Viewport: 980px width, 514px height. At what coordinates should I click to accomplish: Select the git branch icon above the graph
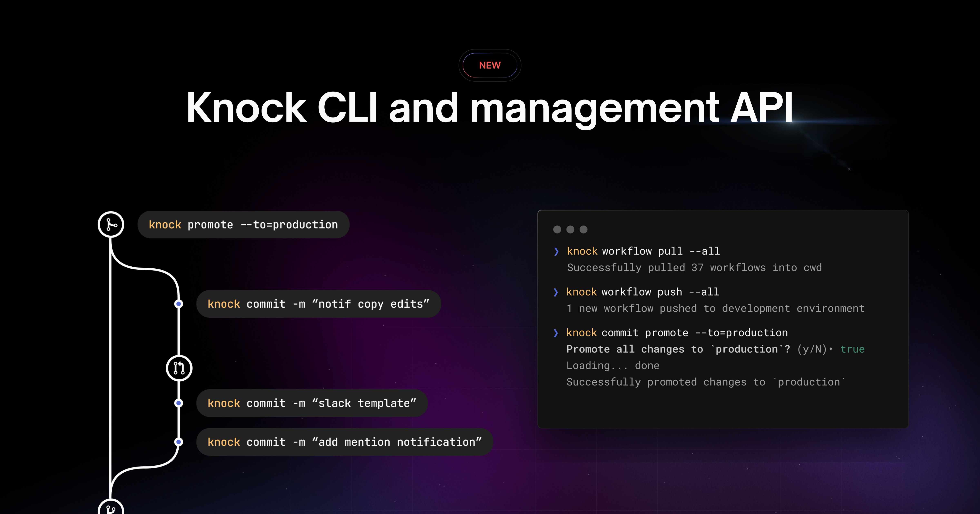click(111, 224)
